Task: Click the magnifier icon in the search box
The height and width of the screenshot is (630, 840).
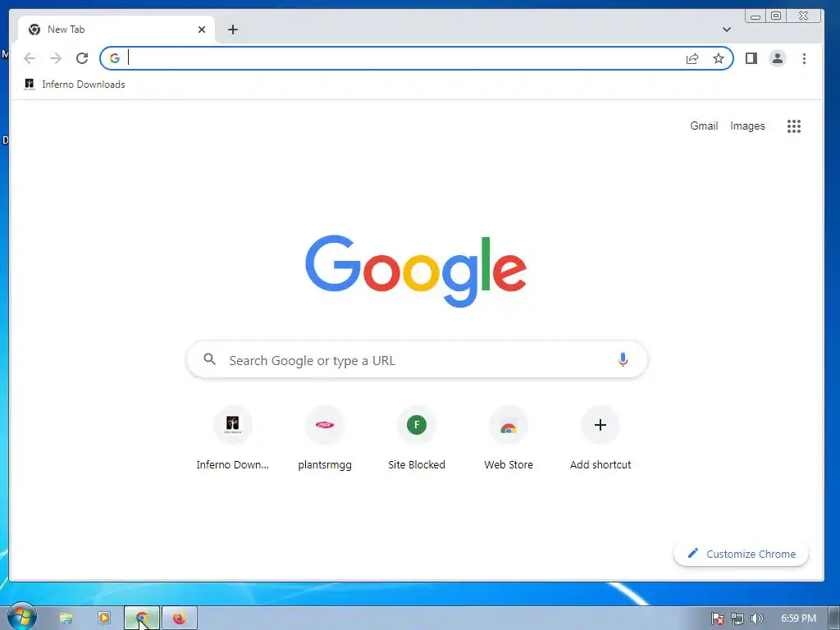Action: coord(209,359)
